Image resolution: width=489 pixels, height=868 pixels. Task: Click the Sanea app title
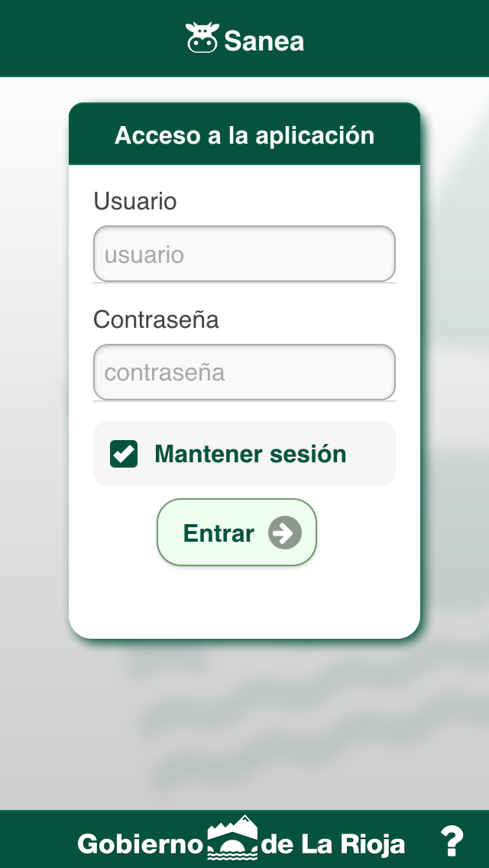pyautogui.click(x=264, y=41)
